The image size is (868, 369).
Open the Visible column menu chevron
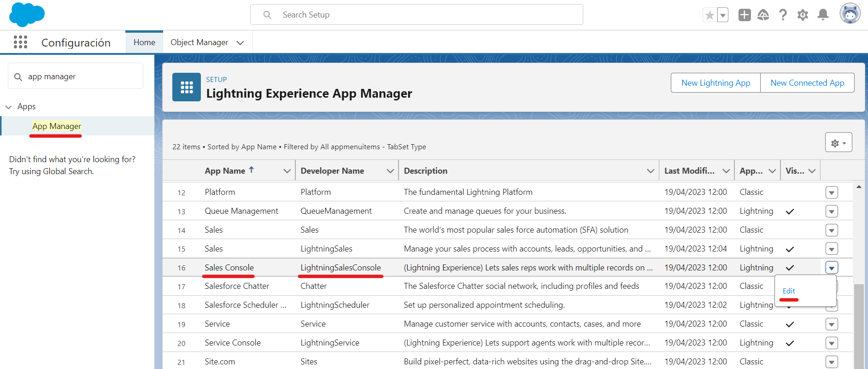click(x=812, y=171)
